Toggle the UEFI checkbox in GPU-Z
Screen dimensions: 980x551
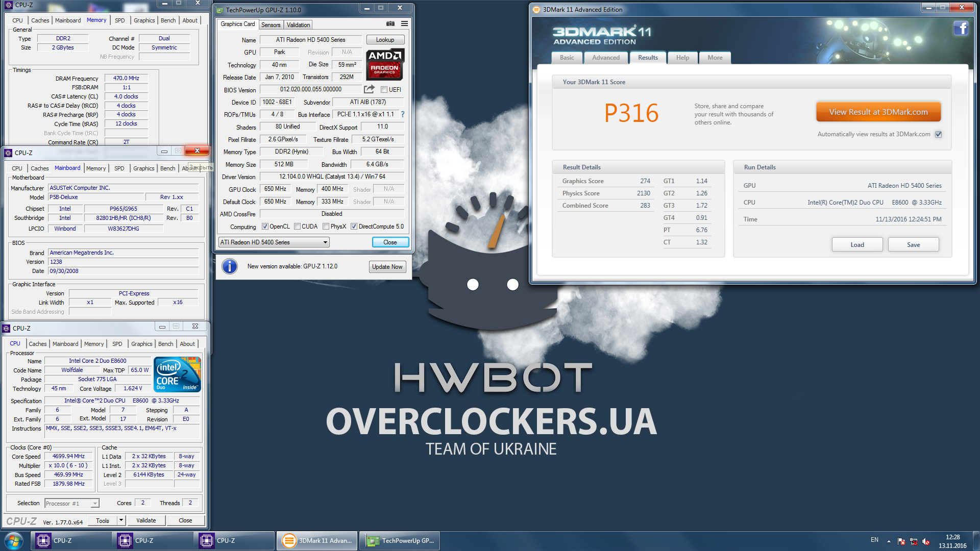point(384,90)
